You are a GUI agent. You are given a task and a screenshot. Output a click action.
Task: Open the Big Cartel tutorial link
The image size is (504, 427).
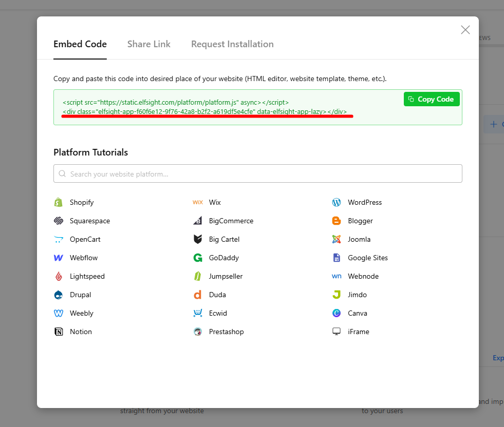click(224, 239)
